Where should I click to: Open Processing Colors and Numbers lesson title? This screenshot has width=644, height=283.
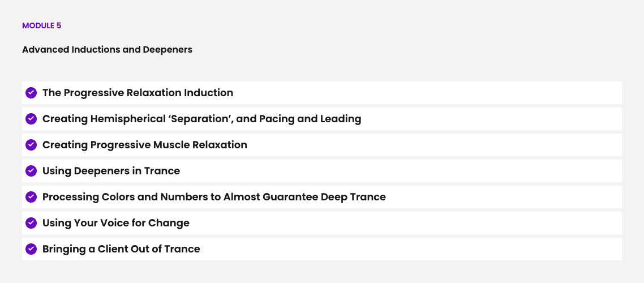pyautogui.click(x=214, y=197)
